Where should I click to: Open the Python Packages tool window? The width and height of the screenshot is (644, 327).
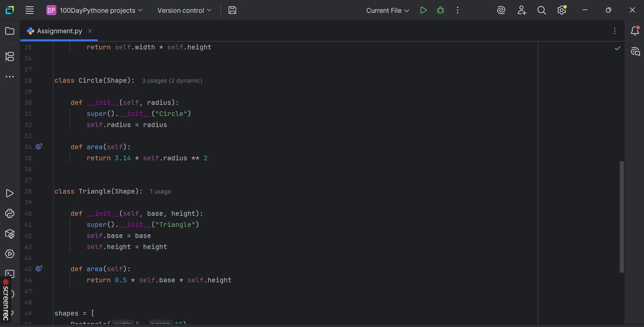click(10, 234)
